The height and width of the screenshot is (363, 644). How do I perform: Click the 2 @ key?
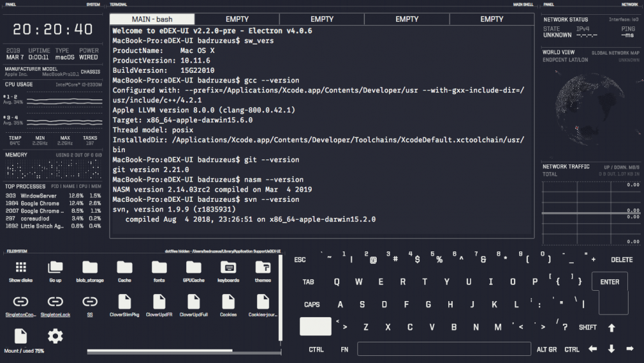pos(370,257)
